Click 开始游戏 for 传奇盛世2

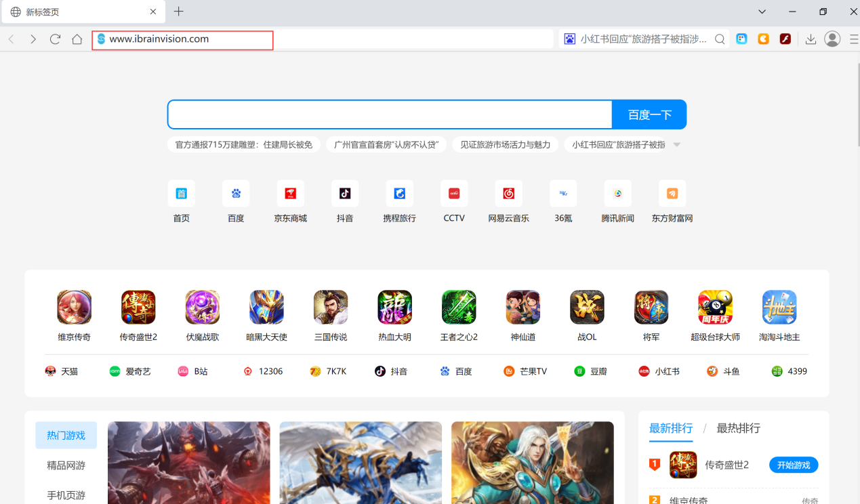pos(794,465)
